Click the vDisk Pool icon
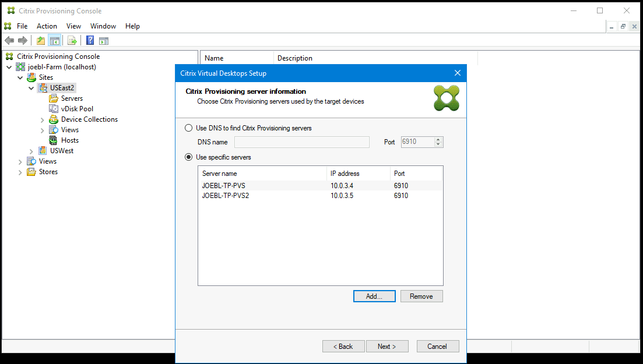The image size is (643, 364). [x=54, y=109]
